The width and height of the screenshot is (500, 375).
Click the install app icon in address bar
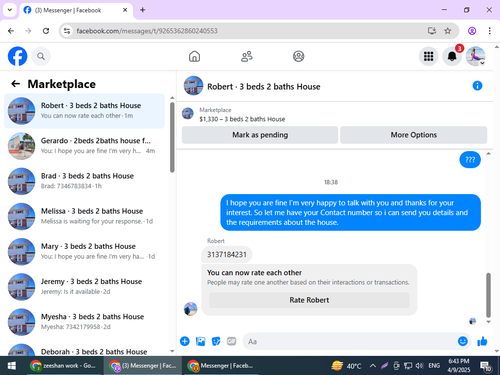point(432,31)
